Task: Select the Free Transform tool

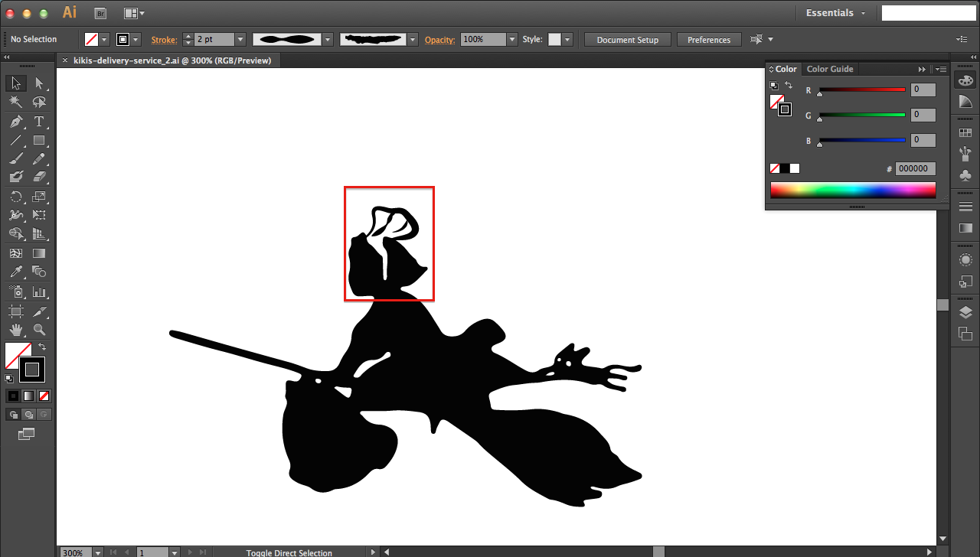Action: [x=39, y=215]
